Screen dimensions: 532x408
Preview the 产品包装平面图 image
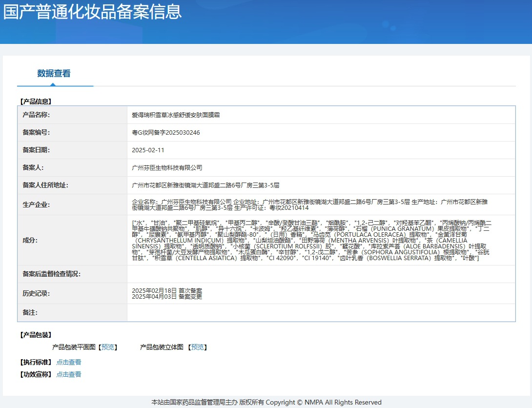pyautogui.click(x=107, y=347)
